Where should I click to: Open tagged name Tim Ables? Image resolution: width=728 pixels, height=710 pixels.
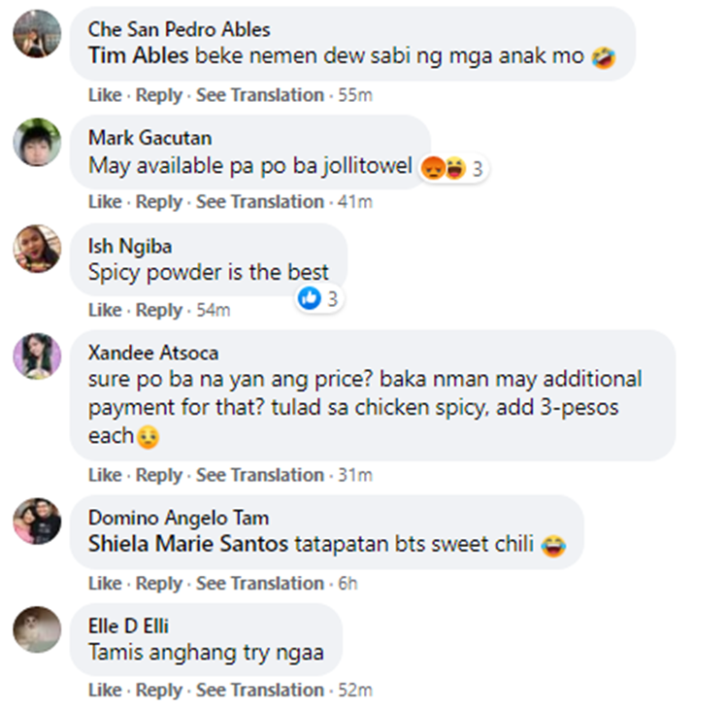[x=139, y=55]
